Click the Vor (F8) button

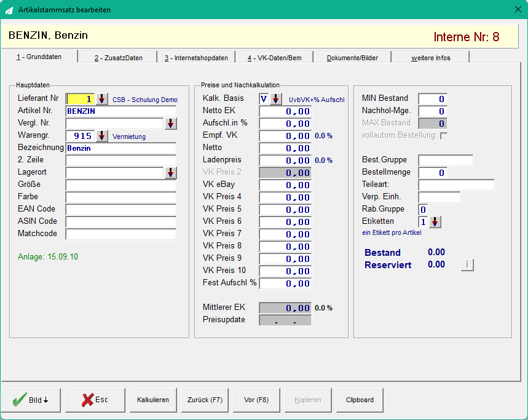(256, 400)
